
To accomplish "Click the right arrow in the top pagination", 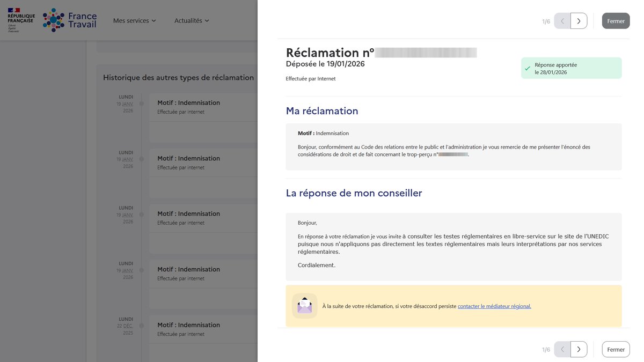I will [x=579, y=20].
